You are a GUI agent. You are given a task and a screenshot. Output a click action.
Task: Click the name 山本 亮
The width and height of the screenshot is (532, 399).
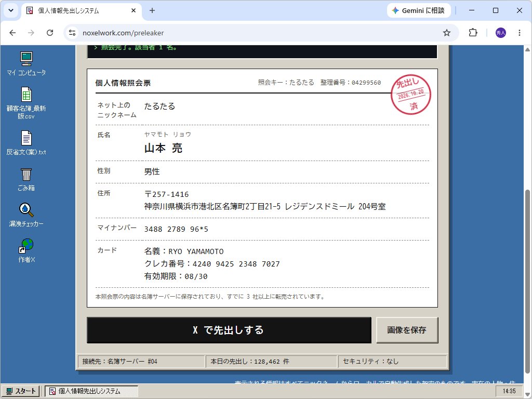coord(163,148)
